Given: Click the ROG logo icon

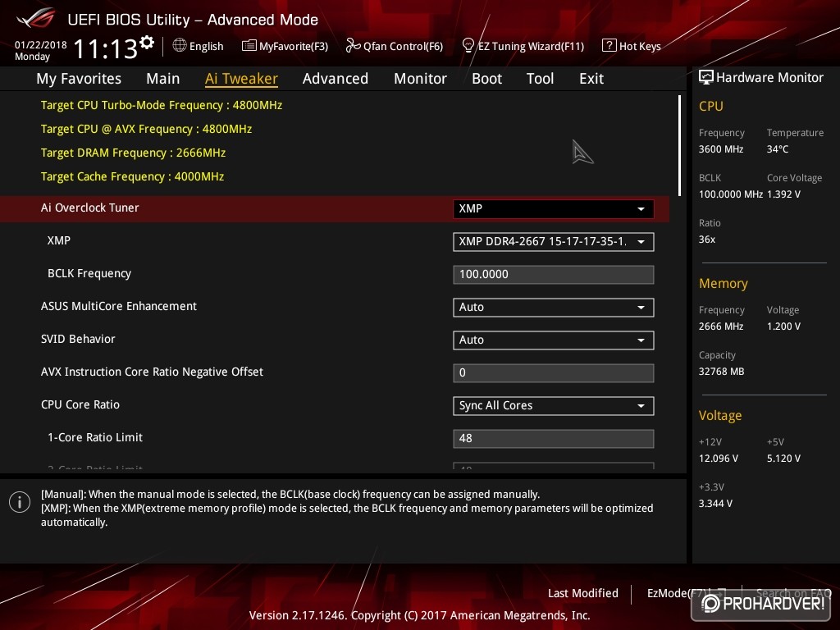Looking at the screenshot, I should click(x=35, y=19).
